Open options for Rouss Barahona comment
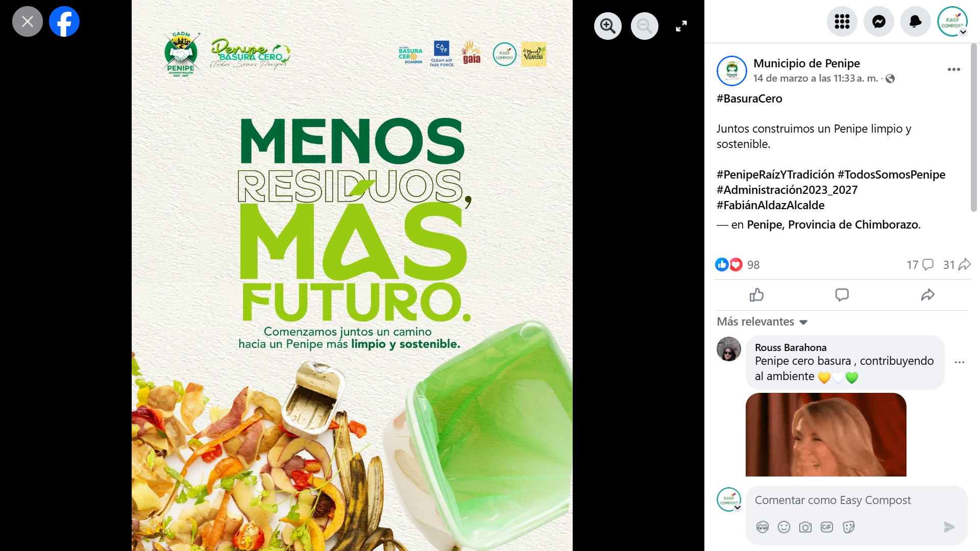Viewport: 980px width, 551px height. pos(960,362)
